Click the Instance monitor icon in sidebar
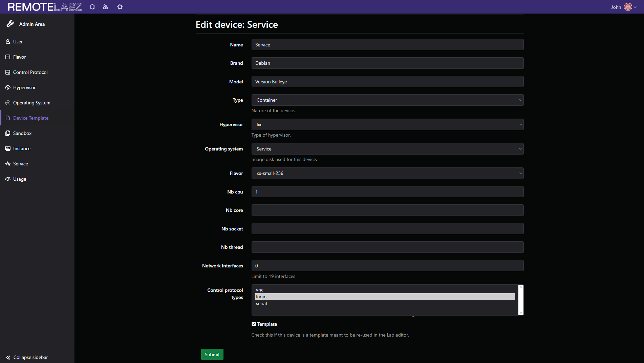The width and height of the screenshot is (644, 363). pyautogui.click(x=8, y=148)
